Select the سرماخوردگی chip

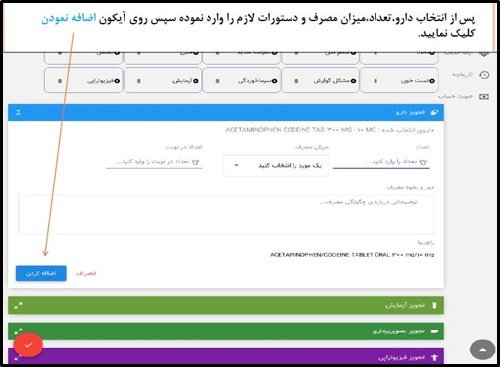pyautogui.click(x=242, y=80)
